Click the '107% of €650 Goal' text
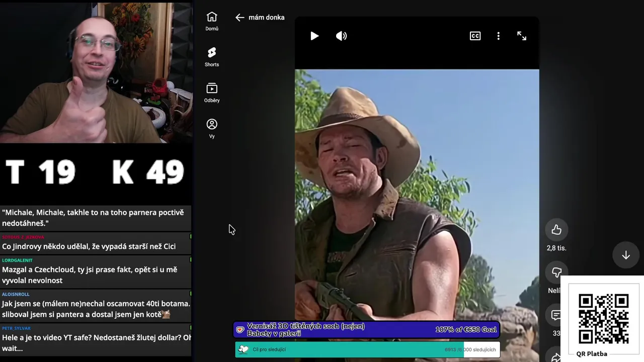Viewport: 644px width, 362px height. tap(466, 330)
